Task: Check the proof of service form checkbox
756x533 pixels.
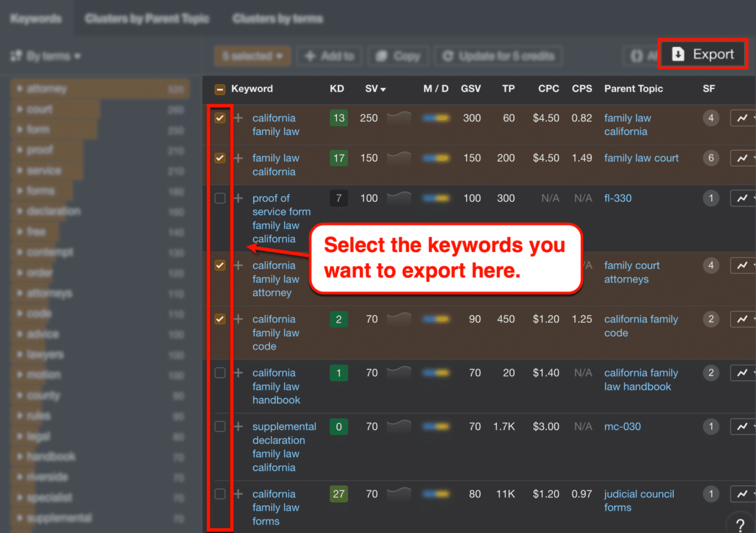Action: coord(220,198)
